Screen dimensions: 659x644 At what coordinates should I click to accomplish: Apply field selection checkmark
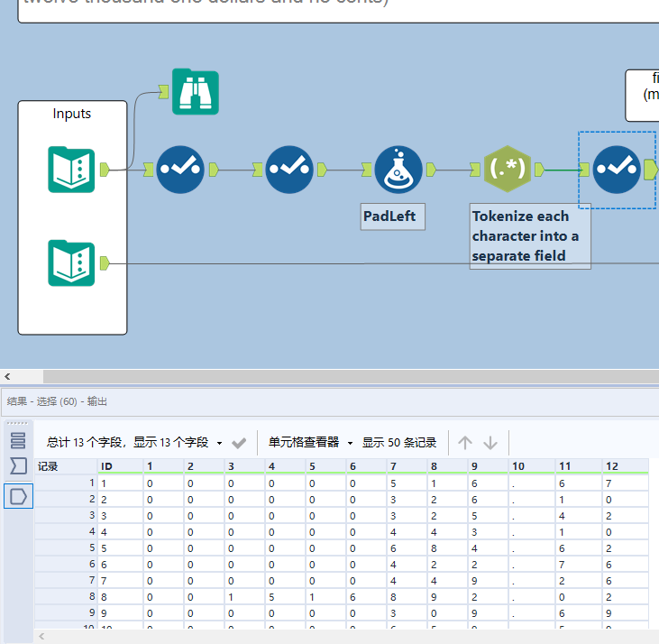pyautogui.click(x=239, y=443)
